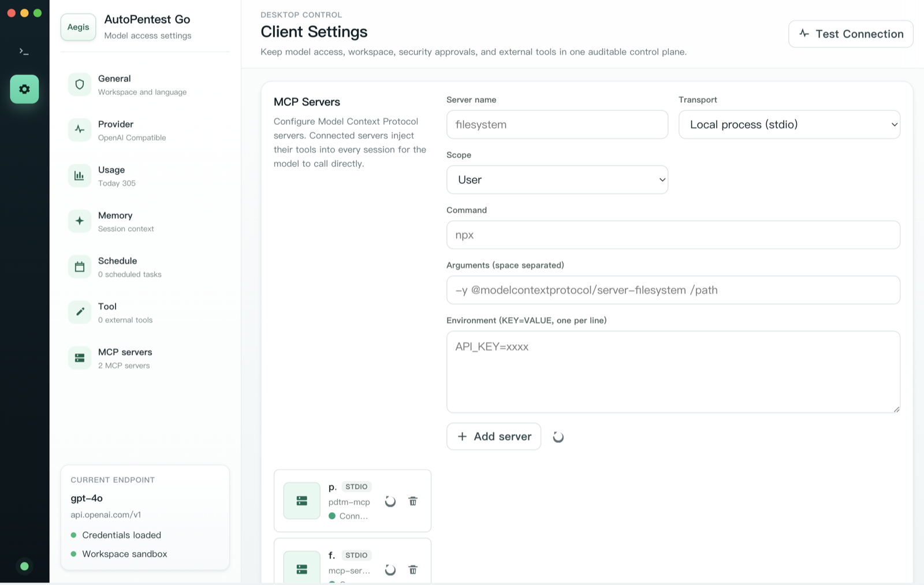Click the sparkle icon beside Memory

coord(80,221)
